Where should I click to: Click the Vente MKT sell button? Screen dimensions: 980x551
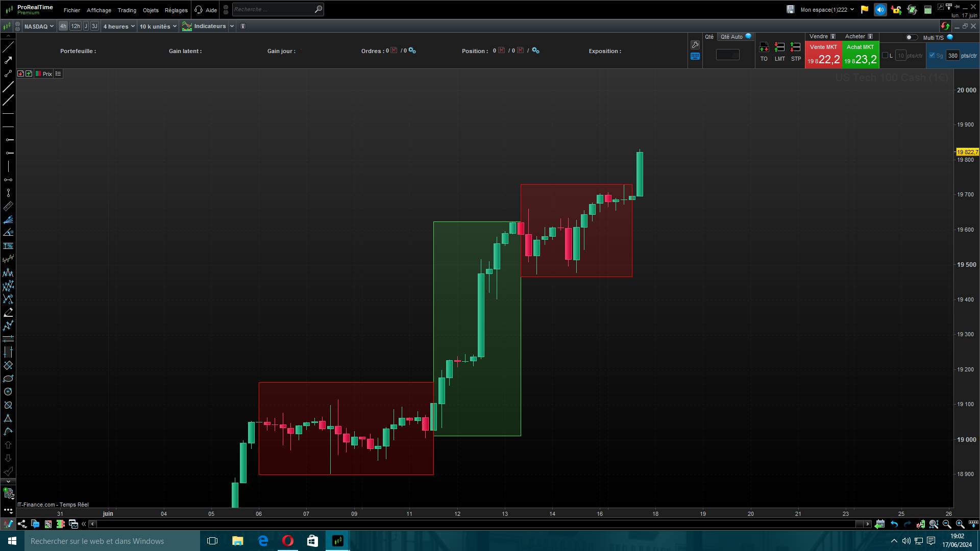pyautogui.click(x=823, y=55)
